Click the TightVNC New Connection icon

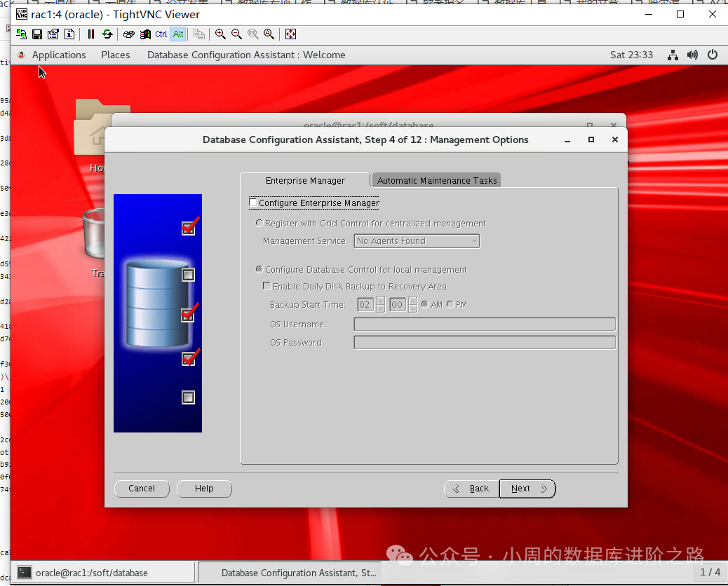21,34
